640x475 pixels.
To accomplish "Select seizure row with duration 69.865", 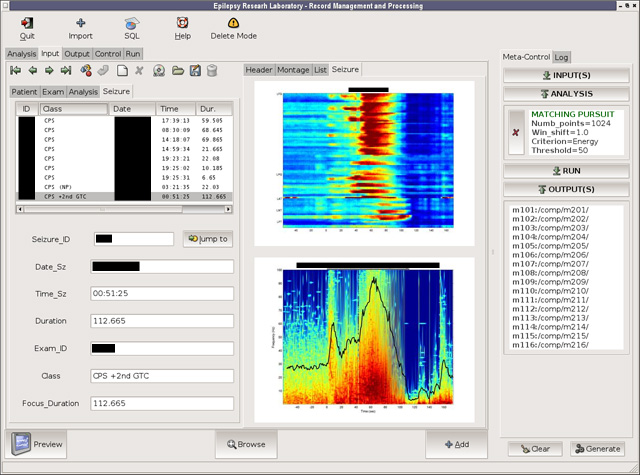I will pyautogui.click(x=124, y=140).
